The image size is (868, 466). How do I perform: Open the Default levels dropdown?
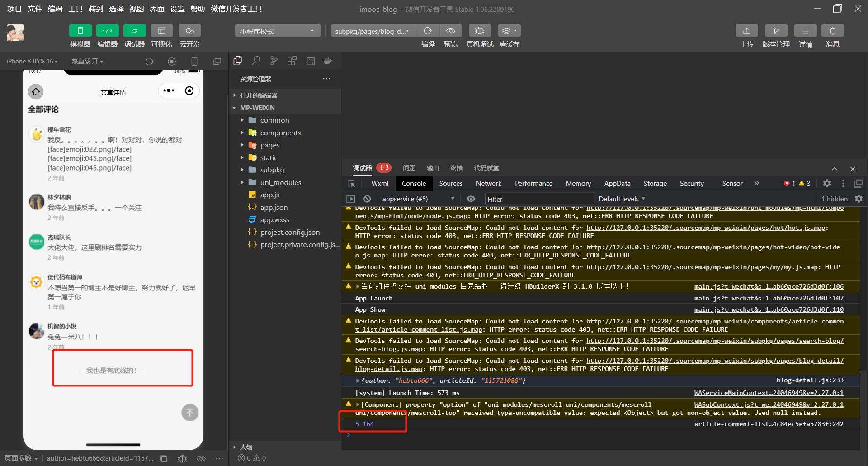click(622, 199)
